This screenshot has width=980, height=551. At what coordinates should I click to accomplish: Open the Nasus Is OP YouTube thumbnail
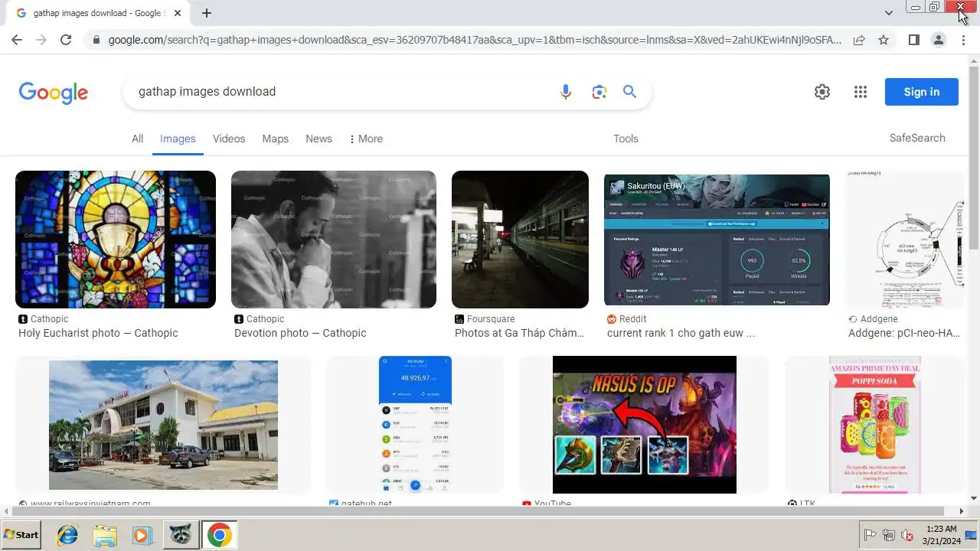point(645,425)
